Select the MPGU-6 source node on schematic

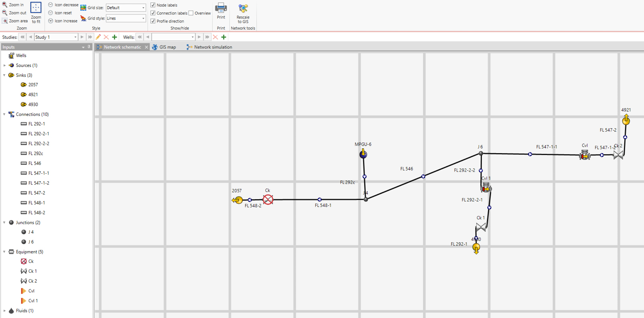click(x=363, y=154)
